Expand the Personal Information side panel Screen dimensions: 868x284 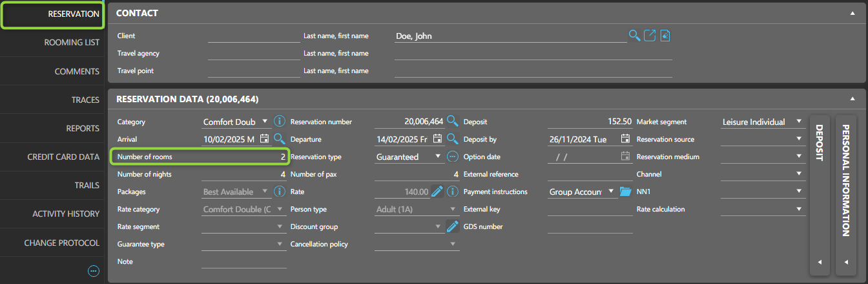pos(846,262)
